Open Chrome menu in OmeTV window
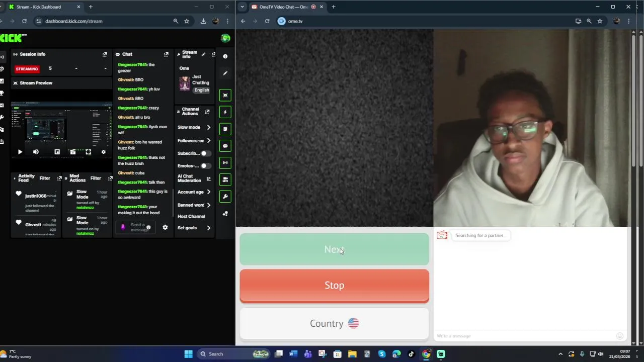Screen dimensions: 644x362 [x=628, y=21]
